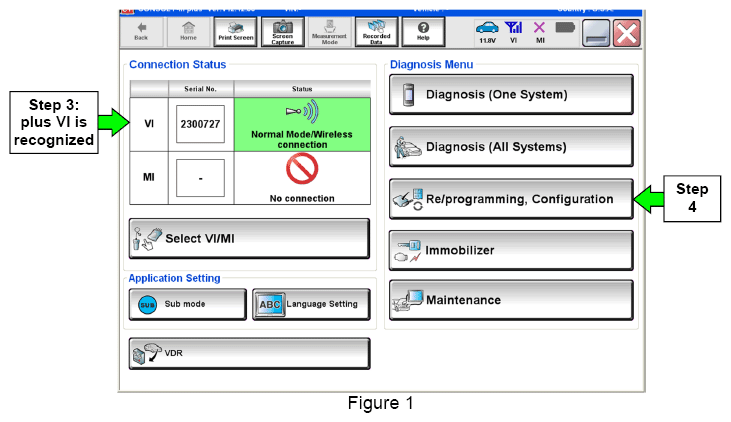This screenshot has width=731, height=422.
Task: Select the wireless connection status icon for VI
Action: pos(302,112)
